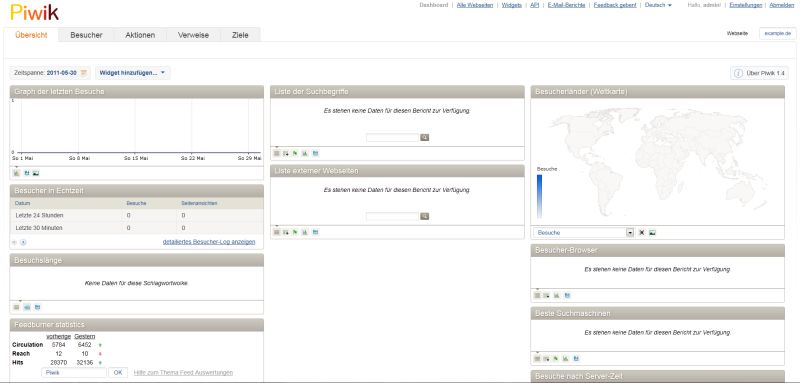Click the Piwik logo

(35, 12)
